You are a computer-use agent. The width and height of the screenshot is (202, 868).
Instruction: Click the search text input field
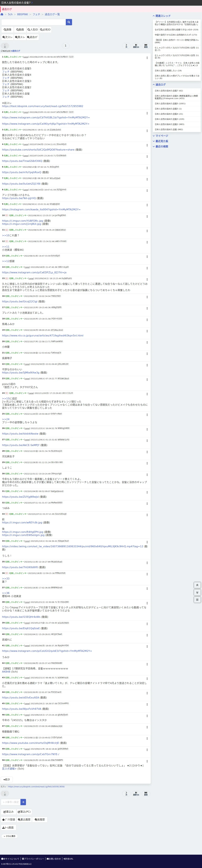(x=34, y=22)
